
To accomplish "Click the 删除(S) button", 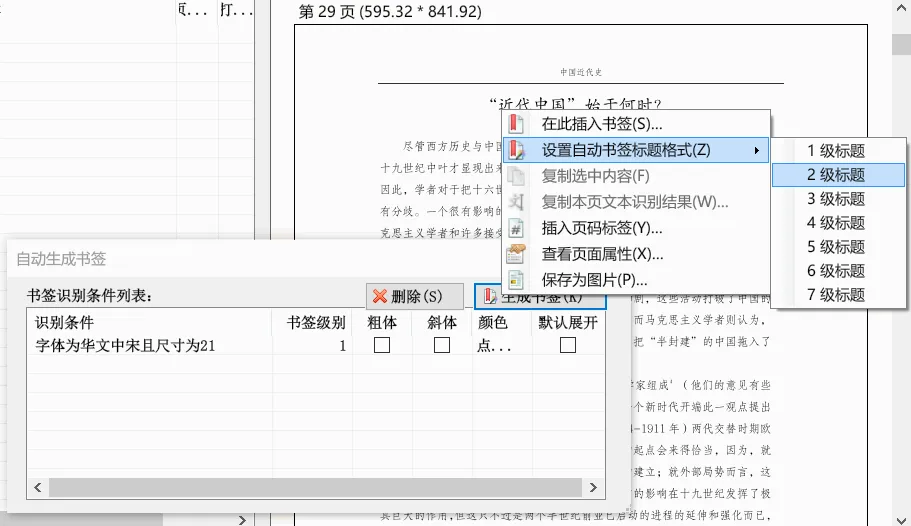I will coord(415,296).
